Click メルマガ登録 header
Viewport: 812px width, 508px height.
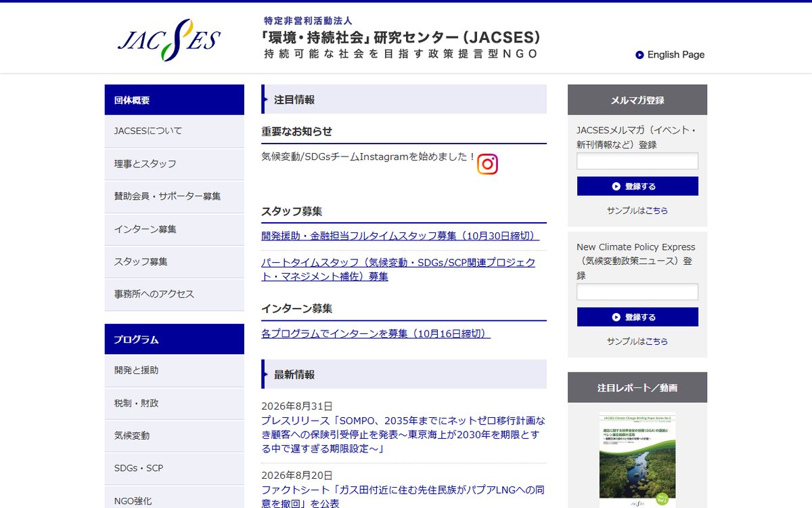[637, 100]
